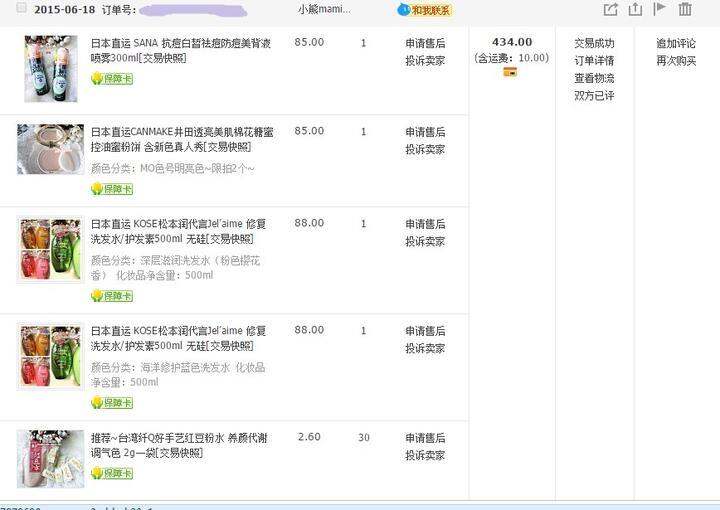This screenshot has width=720, height=510.
Task: Open KOSE Jel'aime title for 海洋修护 item
Action: [x=178, y=338]
